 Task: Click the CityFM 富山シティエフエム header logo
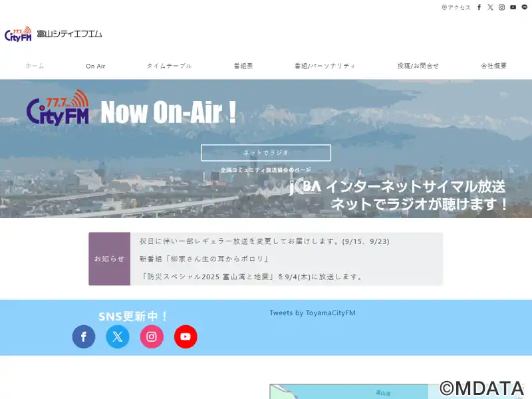[x=53, y=34]
